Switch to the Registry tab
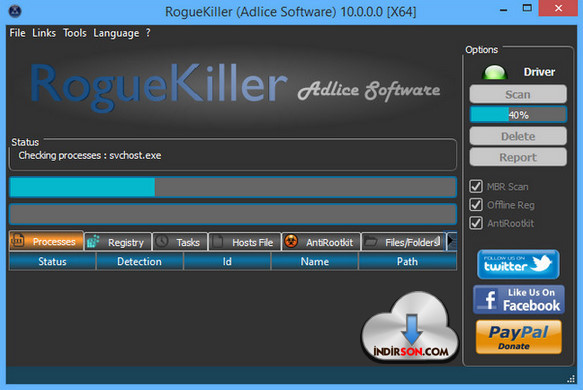This screenshot has height=390, width=583. 118,242
